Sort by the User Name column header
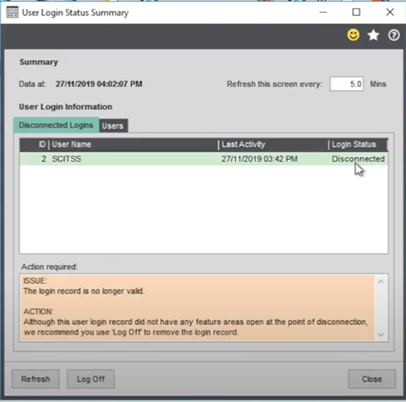The width and height of the screenshot is (406, 402). tap(133, 145)
